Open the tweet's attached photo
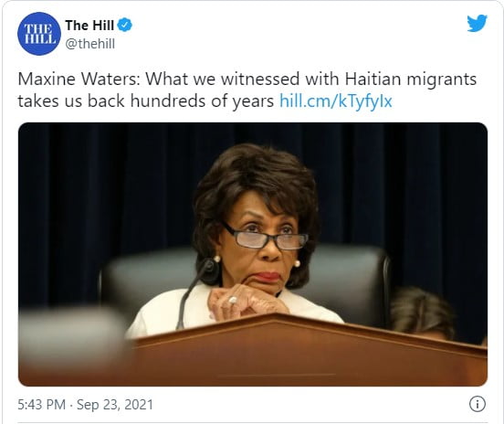 pyautogui.click(x=253, y=254)
